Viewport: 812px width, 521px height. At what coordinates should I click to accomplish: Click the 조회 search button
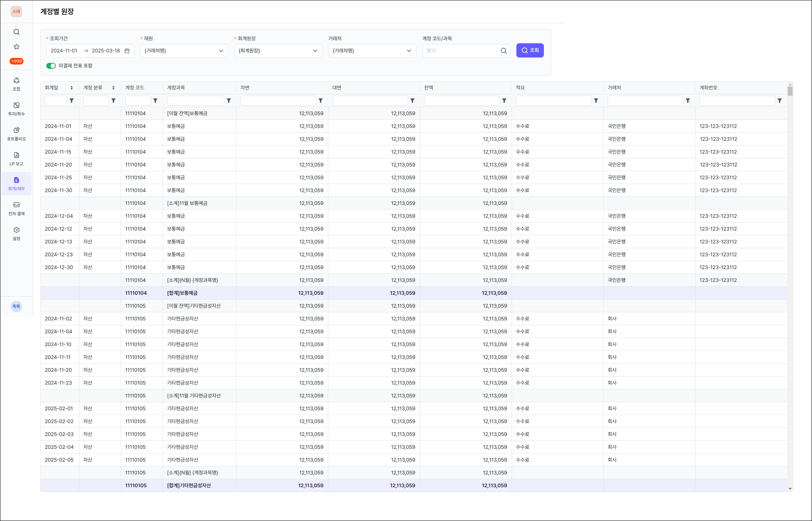(529, 50)
